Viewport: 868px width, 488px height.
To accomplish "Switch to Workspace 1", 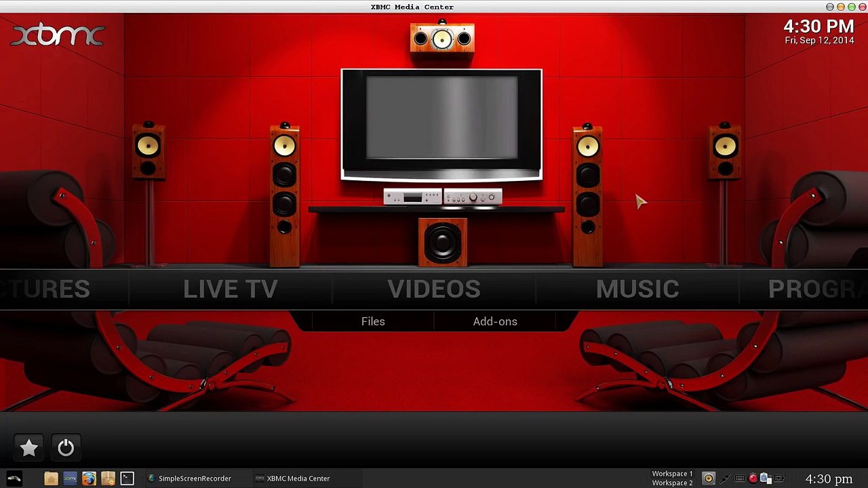I will pyautogui.click(x=672, y=474).
